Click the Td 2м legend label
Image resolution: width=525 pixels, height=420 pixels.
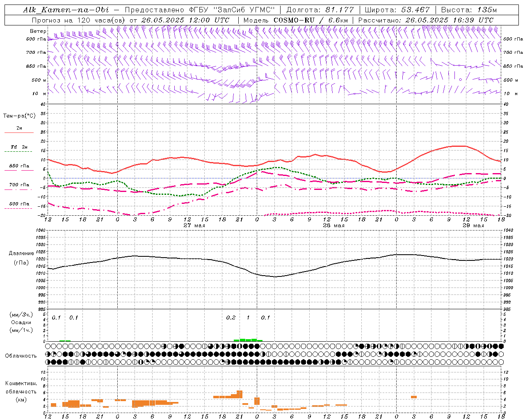[19, 147]
